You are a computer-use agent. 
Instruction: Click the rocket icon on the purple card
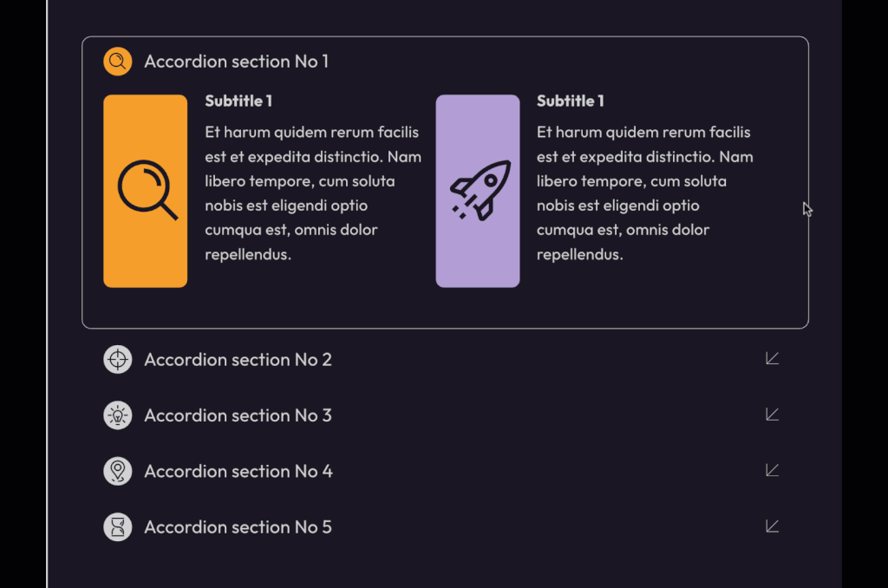click(480, 190)
